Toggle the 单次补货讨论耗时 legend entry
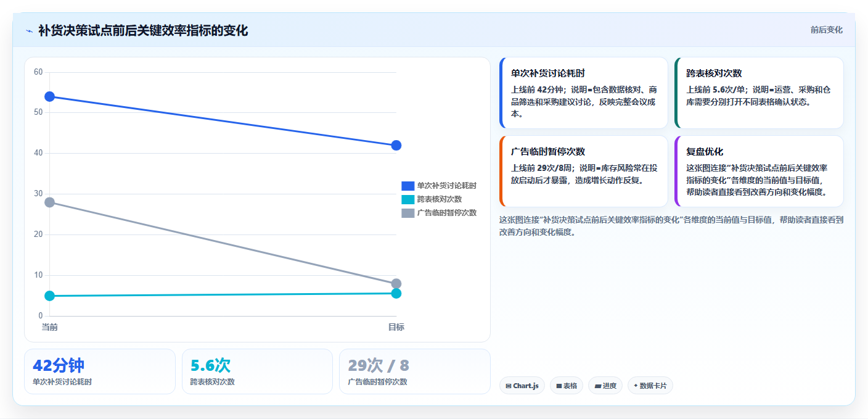868x419 pixels. point(438,186)
